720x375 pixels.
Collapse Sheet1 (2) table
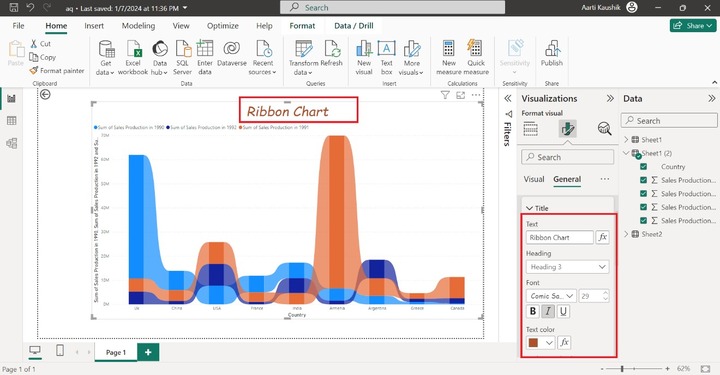tap(626, 153)
